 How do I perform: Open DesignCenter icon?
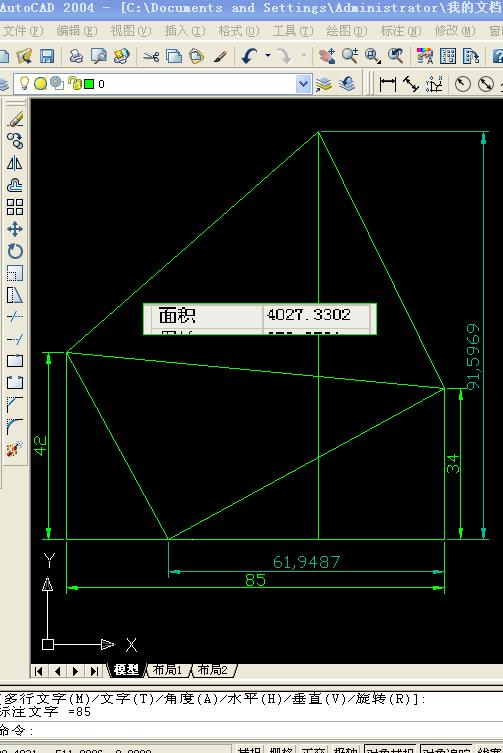click(448, 56)
